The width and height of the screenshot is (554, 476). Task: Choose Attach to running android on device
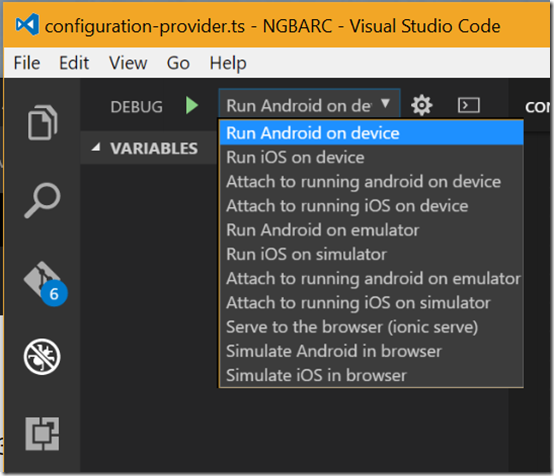[371, 182]
